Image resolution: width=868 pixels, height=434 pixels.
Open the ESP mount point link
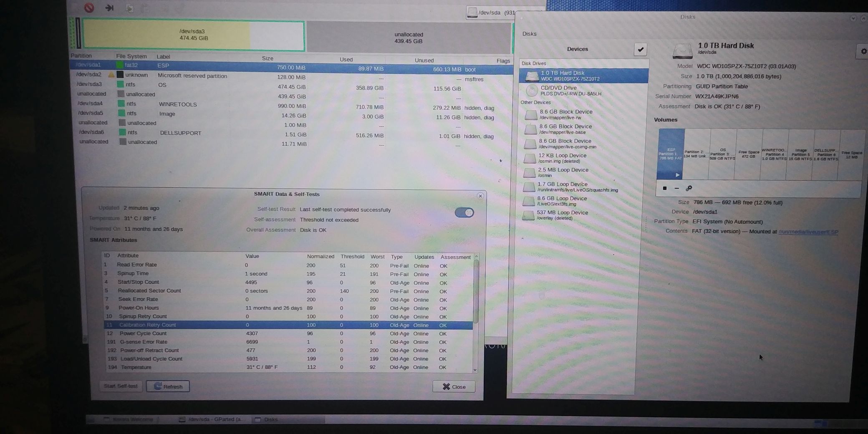pos(808,232)
